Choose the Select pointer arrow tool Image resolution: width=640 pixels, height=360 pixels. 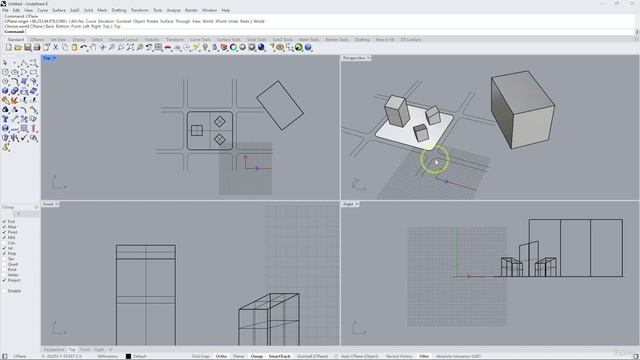(x=5, y=63)
